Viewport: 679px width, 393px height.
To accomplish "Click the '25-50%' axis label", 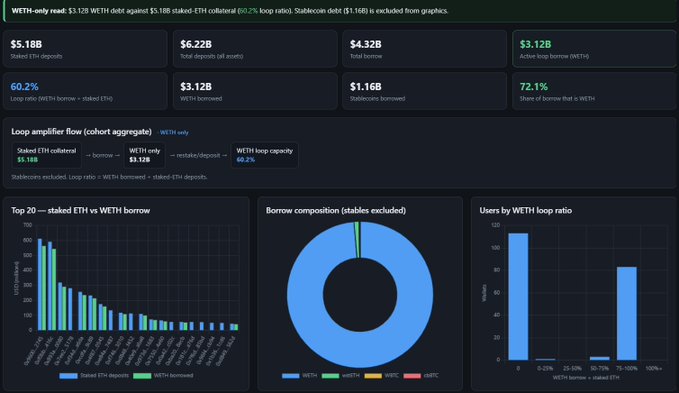I will 572,368.
